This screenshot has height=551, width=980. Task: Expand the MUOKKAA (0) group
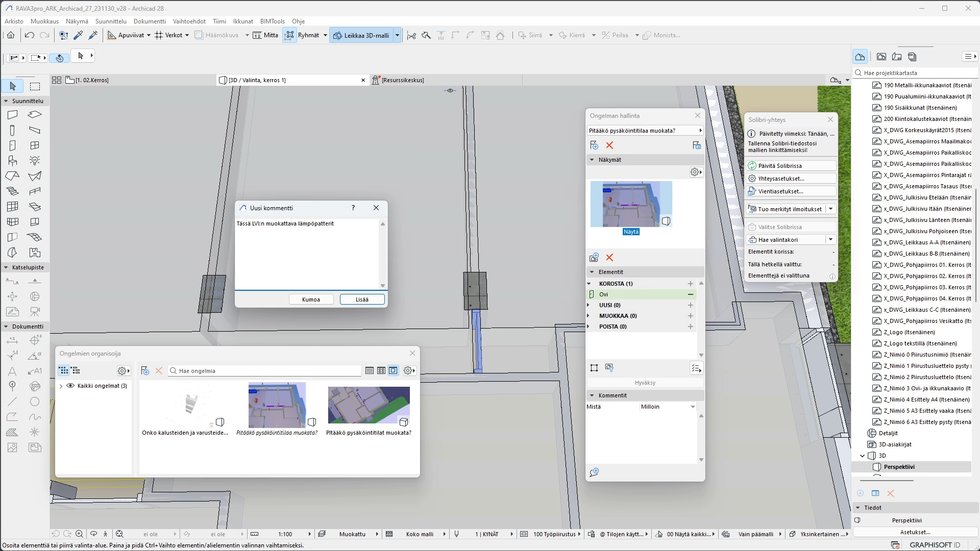(x=589, y=316)
